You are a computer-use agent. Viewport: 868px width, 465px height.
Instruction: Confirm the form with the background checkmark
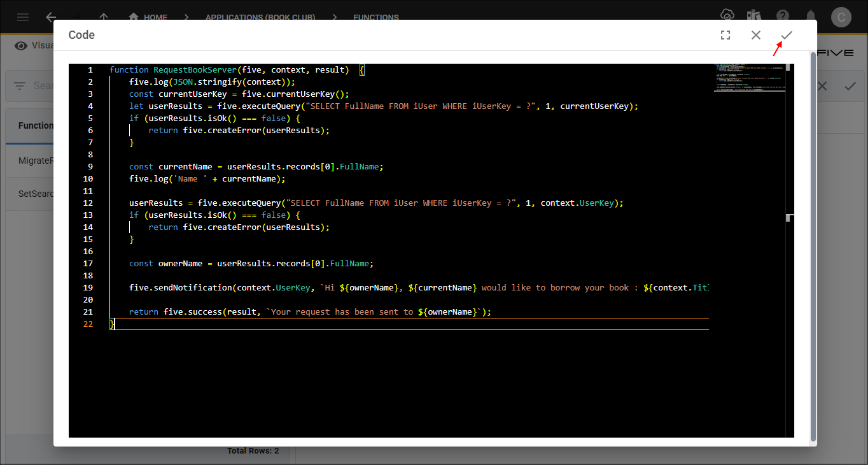(x=850, y=85)
